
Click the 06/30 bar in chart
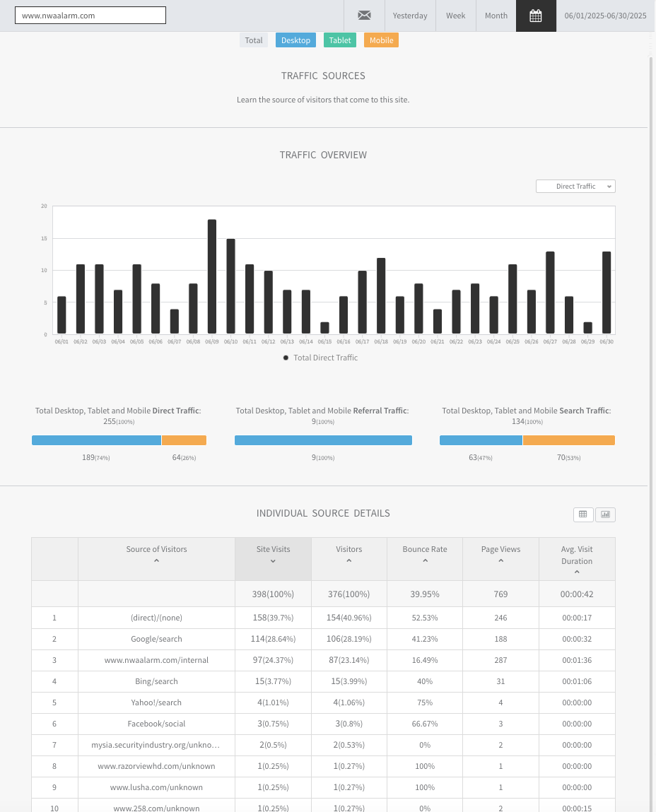click(607, 293)
